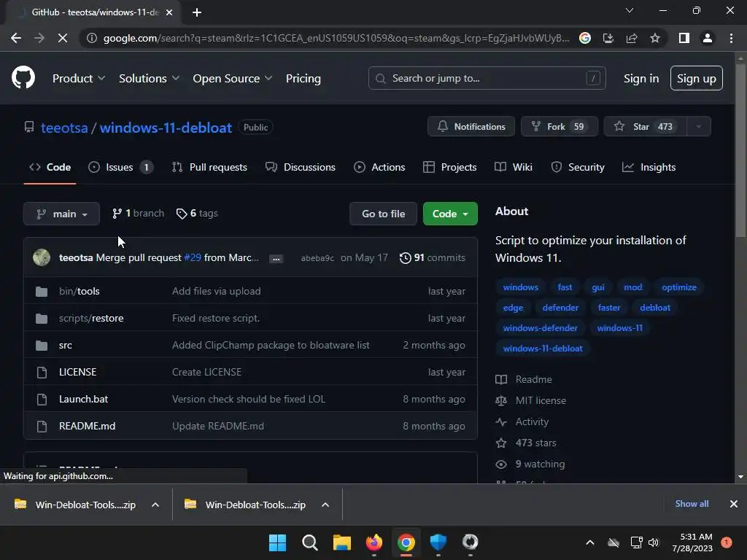Bookmark this tab with star icon

click(x=655, y=38)
